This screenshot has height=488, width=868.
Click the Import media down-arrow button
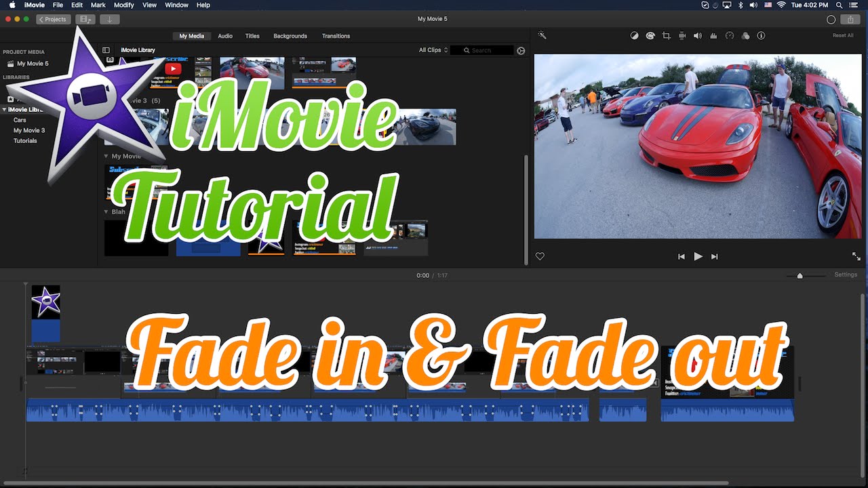(109, 19)
